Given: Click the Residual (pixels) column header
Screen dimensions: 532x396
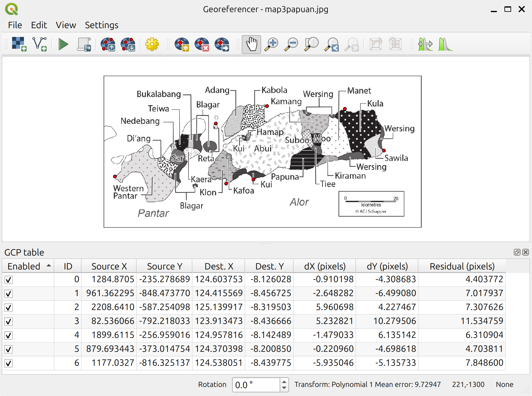Looking at the screenshot, I should click(462, 266).
